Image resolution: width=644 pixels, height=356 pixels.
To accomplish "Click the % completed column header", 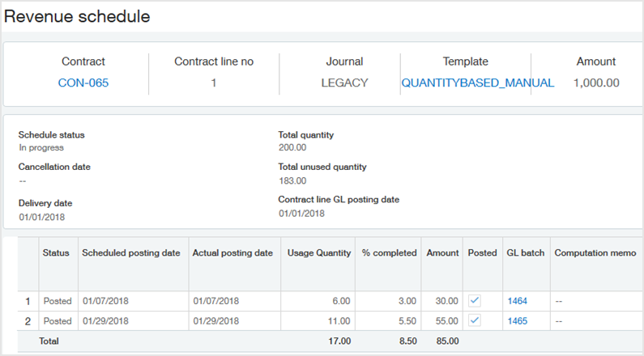I will [x=389, y=253].
